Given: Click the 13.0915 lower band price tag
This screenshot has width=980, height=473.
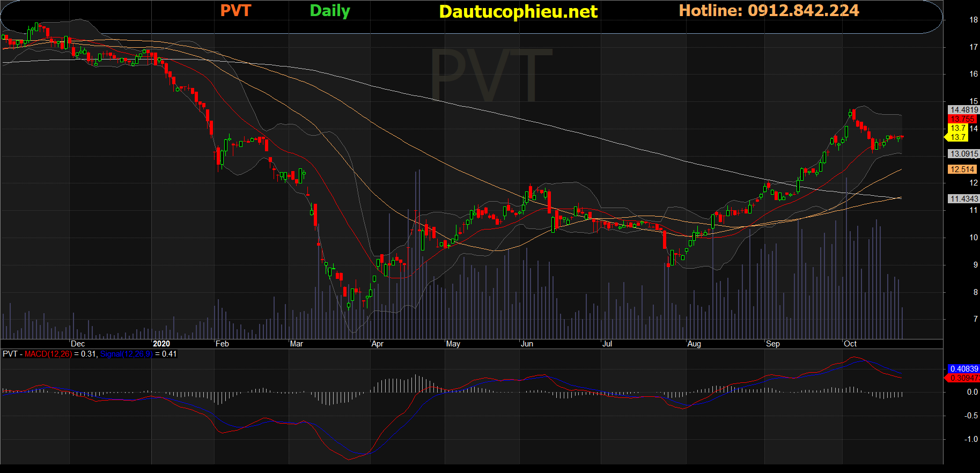Looking at the screenshot, I should coord(964,154).
